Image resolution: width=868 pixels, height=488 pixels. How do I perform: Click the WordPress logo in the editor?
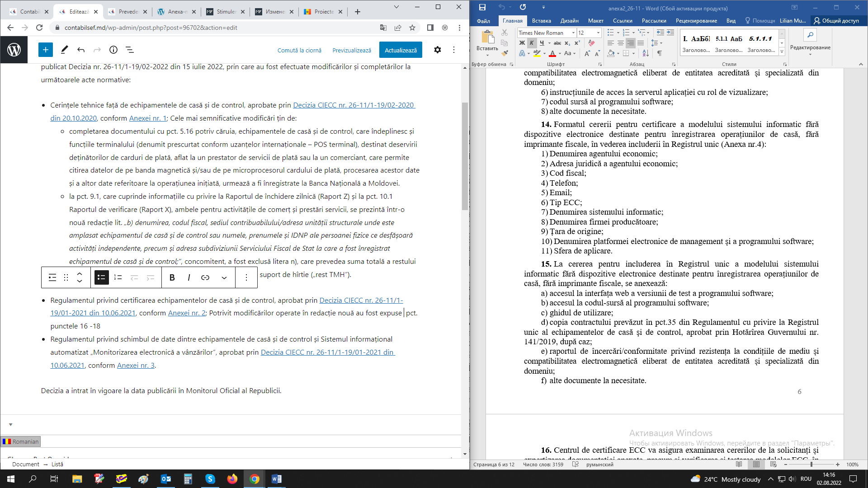14,50
